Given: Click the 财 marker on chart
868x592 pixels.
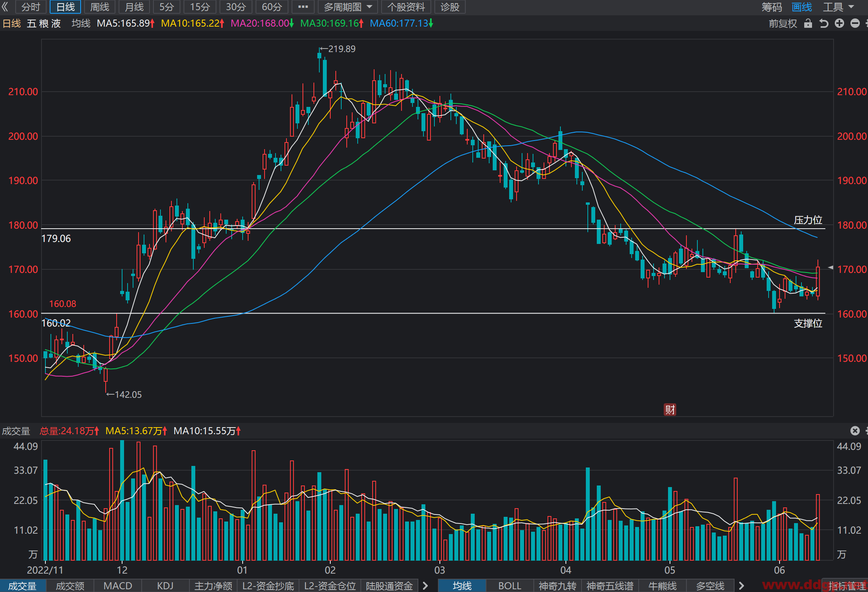Looking at the screenshot, I should pyautogui.click(x=670, y=410).
